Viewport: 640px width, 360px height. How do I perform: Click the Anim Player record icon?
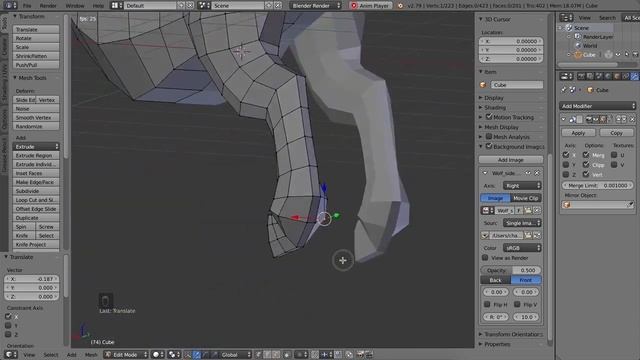(354, 6)
